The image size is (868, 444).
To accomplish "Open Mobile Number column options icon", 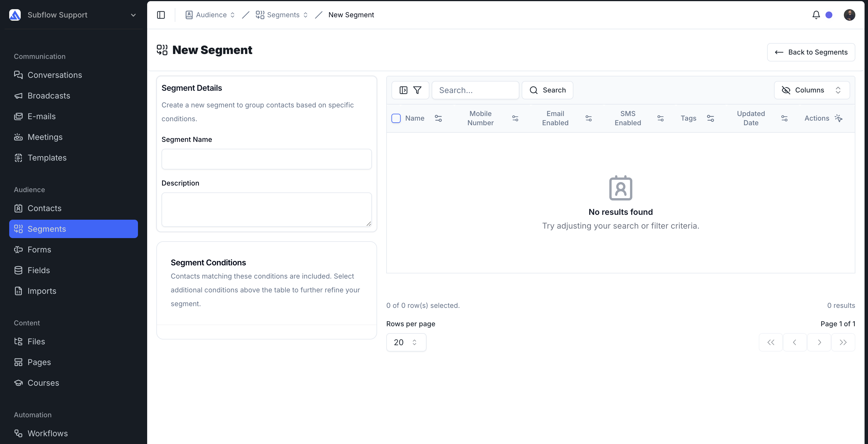I will click(x=515, y=118).
